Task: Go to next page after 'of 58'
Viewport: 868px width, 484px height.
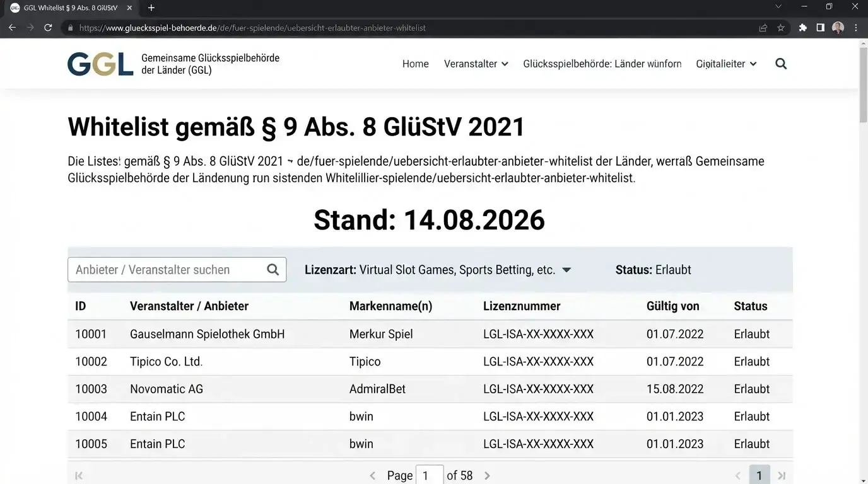Action: pos(487,476)
